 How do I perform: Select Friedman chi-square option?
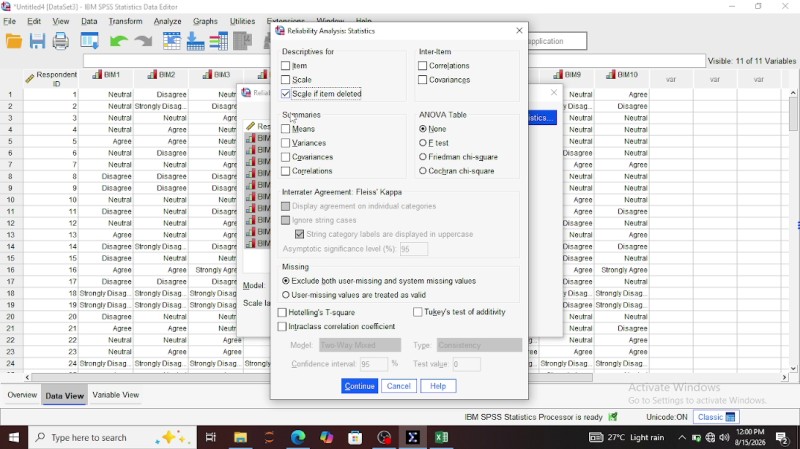pyautogui.click(x=422, y=157)
